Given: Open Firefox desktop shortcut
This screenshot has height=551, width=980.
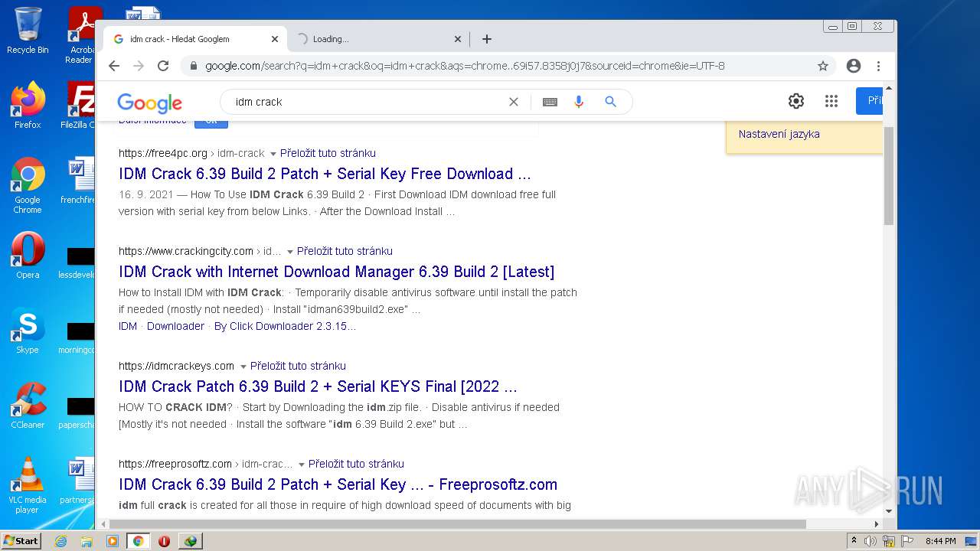Looking at the screenshot, I should [x=28, y=105].
